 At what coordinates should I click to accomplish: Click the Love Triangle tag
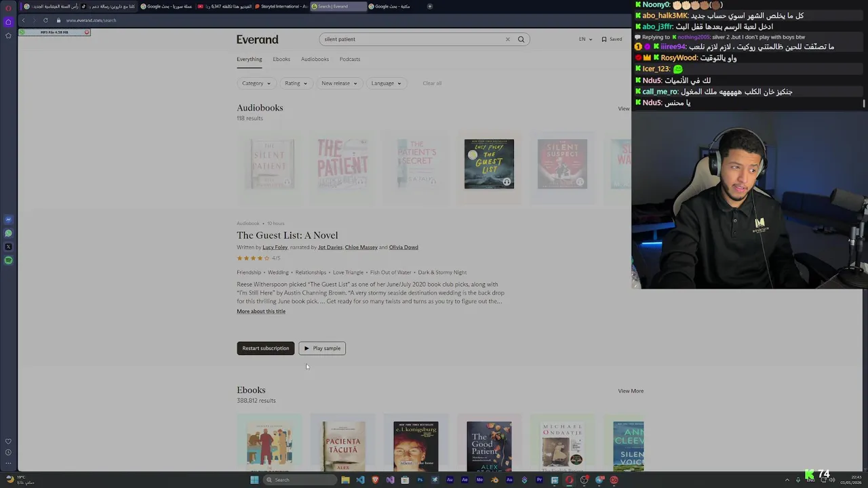(348, 272)
